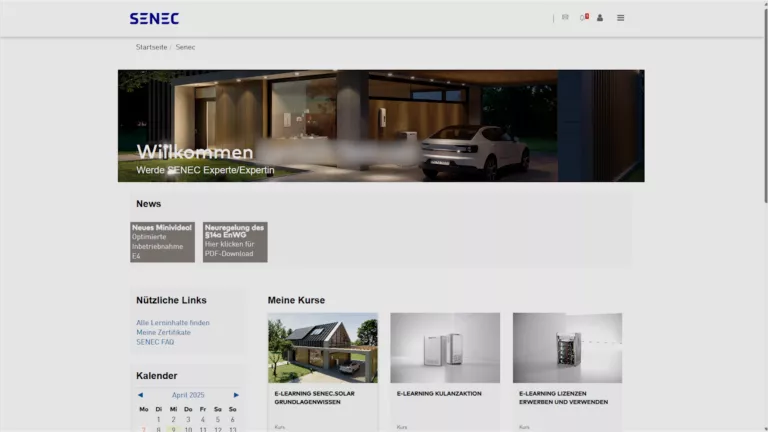Click the Nützliche Links heading
768x432 pixels.
[x=171, y=300]
